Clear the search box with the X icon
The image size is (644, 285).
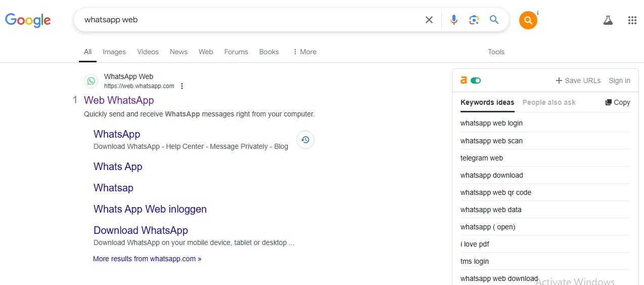click(429, 20)
